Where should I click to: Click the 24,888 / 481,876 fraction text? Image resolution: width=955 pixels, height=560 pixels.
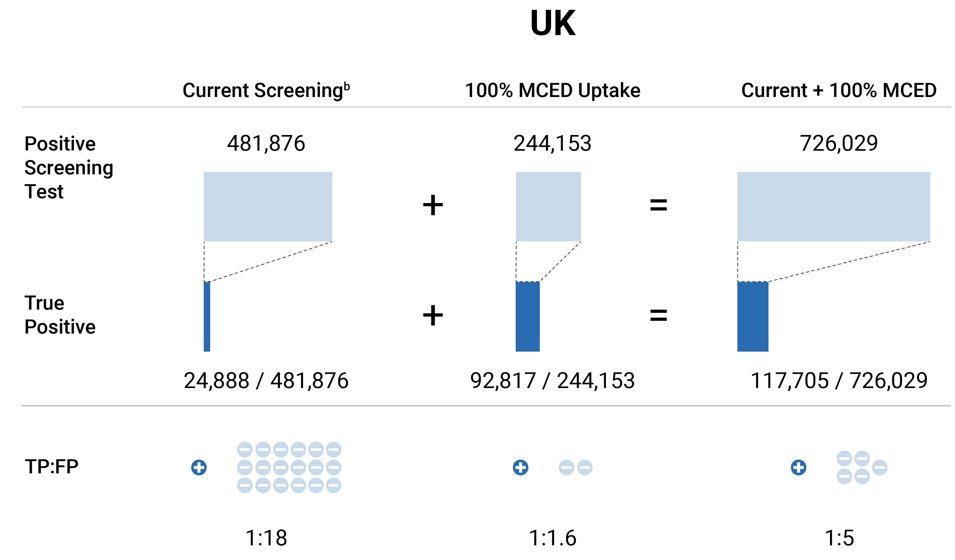click(266, 381)
